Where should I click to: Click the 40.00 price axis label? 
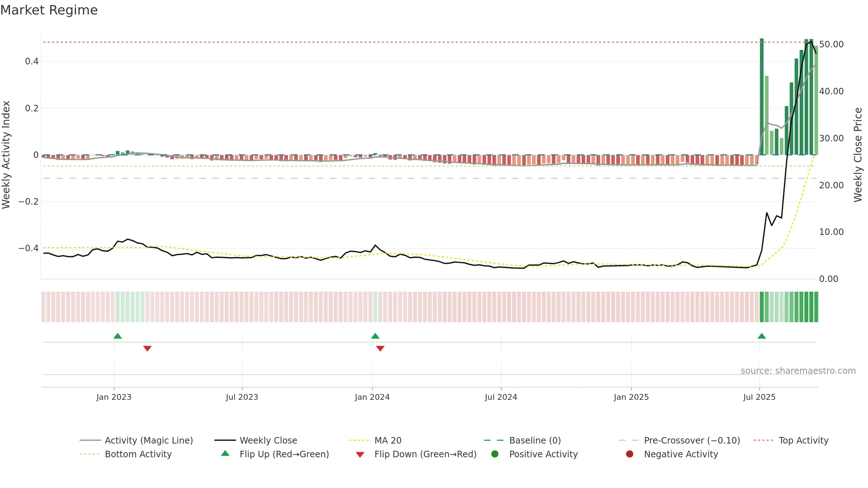click(831, 91)
